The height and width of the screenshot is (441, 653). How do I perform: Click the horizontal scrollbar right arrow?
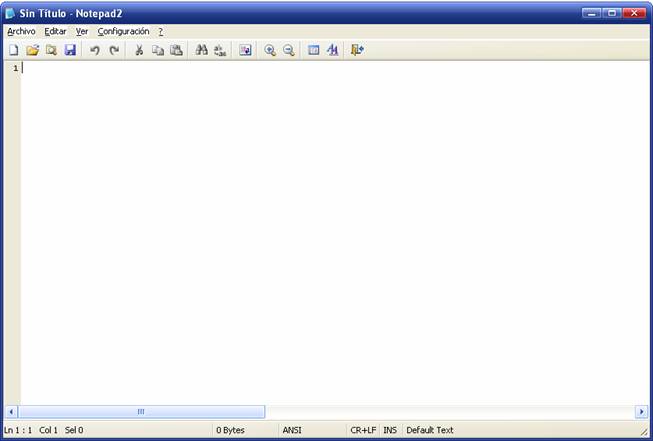pyautogui.click(x=641, y=412)
